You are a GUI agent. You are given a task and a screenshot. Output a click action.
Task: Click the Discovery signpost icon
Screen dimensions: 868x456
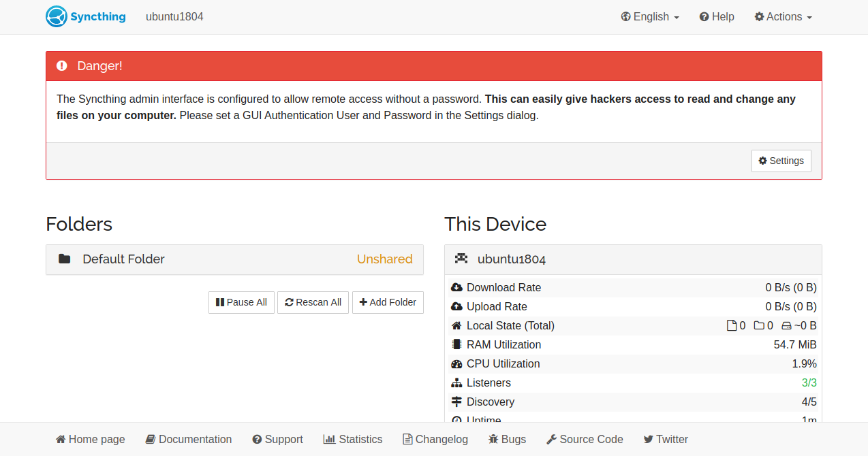point(456,402)
